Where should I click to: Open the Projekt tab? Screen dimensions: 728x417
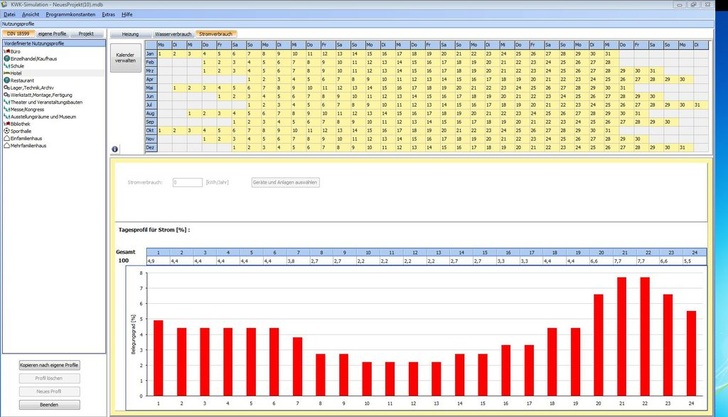(x=86, y=34)
